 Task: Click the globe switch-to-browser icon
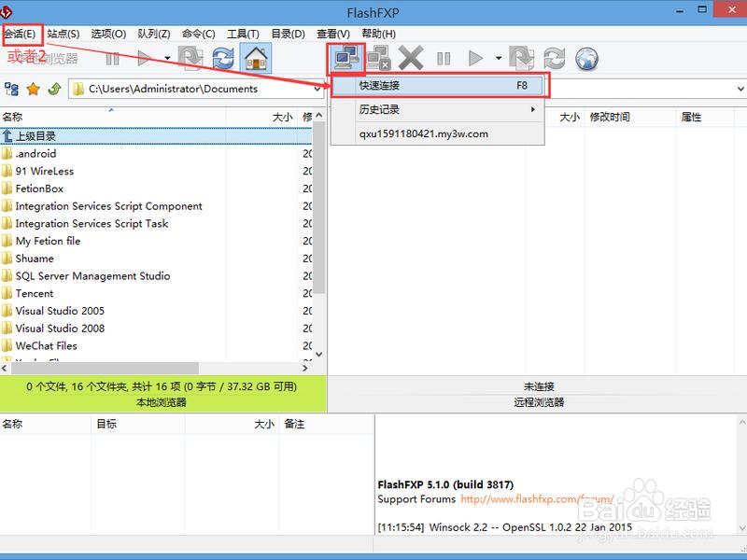point(586,59)
